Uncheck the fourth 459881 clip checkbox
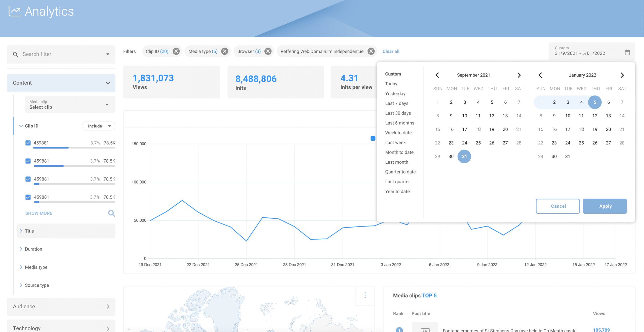The width and height of the screenshot is (644, 332). click(28, 197)
